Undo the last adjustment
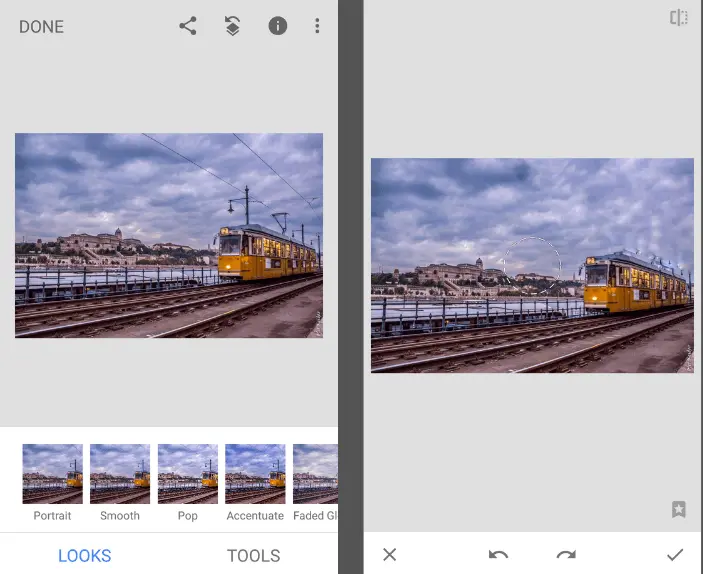This screenshot has height=574, width=703. tap(498, 554)
